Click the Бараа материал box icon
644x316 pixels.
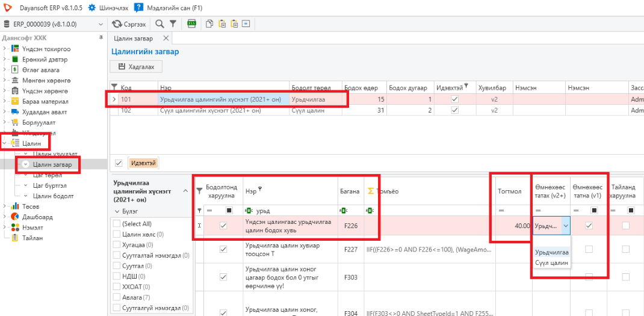(15, 101)
